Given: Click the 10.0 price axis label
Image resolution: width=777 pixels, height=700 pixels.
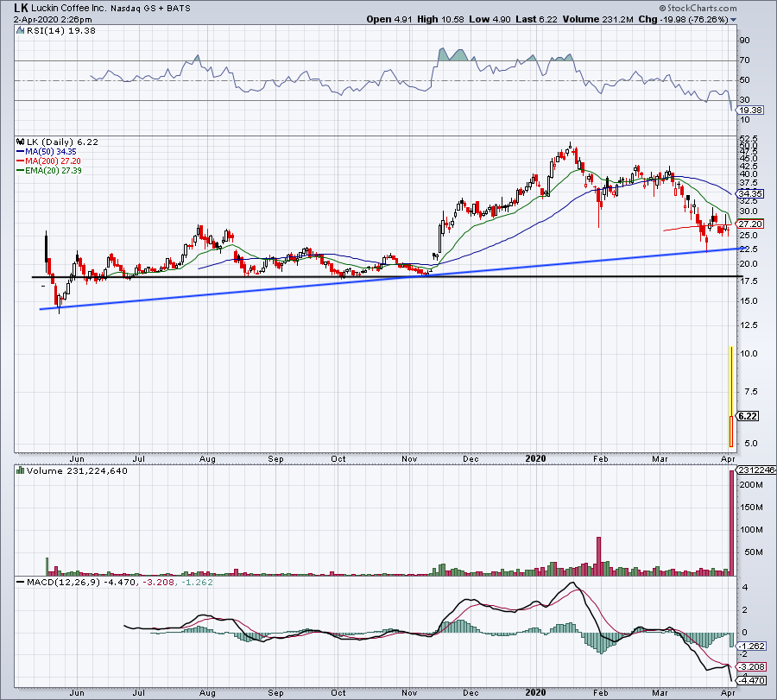Looking at the screenshot, I should pyautogui.click(x=749, y=353).
